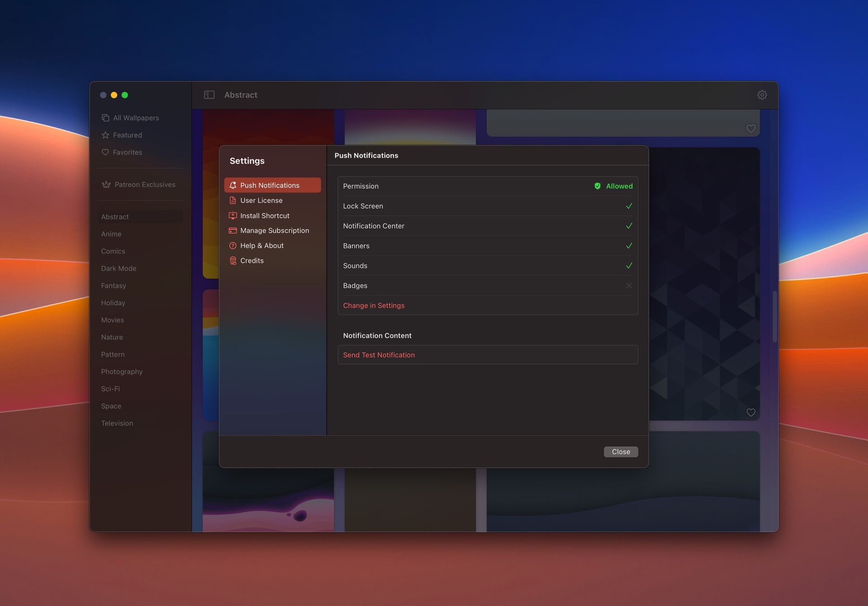Click the Credits icon in Settings
868x606 pixels.
[233, 261]
